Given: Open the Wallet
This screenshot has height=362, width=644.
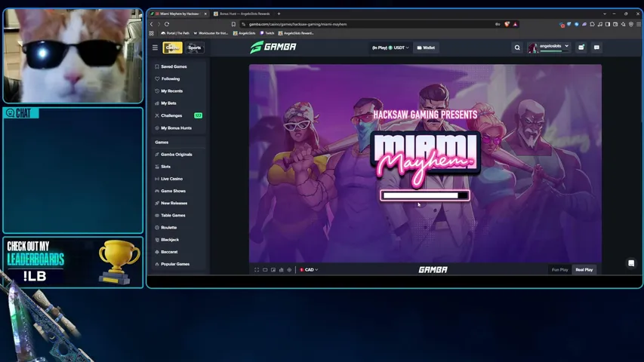Looking at the screenshot, I should point(426,48).
